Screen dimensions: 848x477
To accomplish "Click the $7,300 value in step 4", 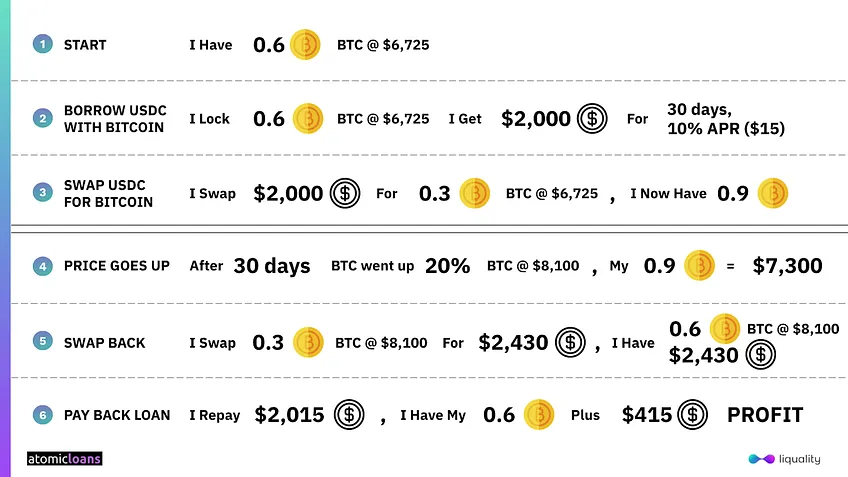I will 787,266.
